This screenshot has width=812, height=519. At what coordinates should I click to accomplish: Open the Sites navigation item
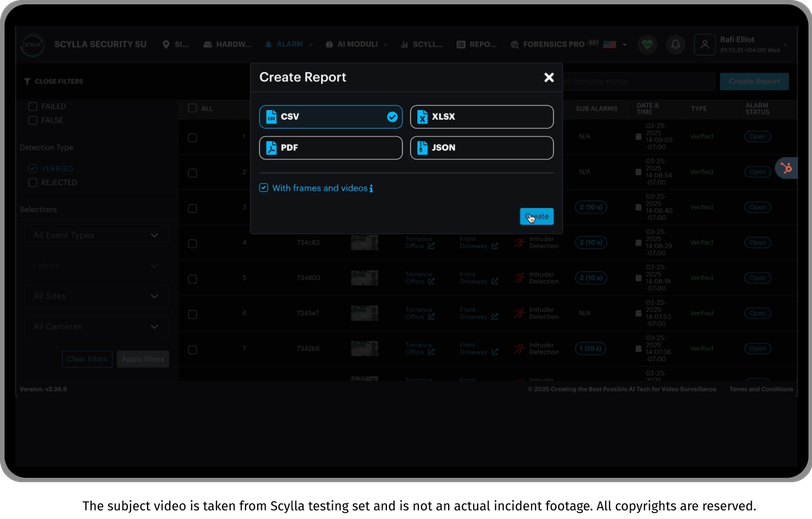coord(176,45)
